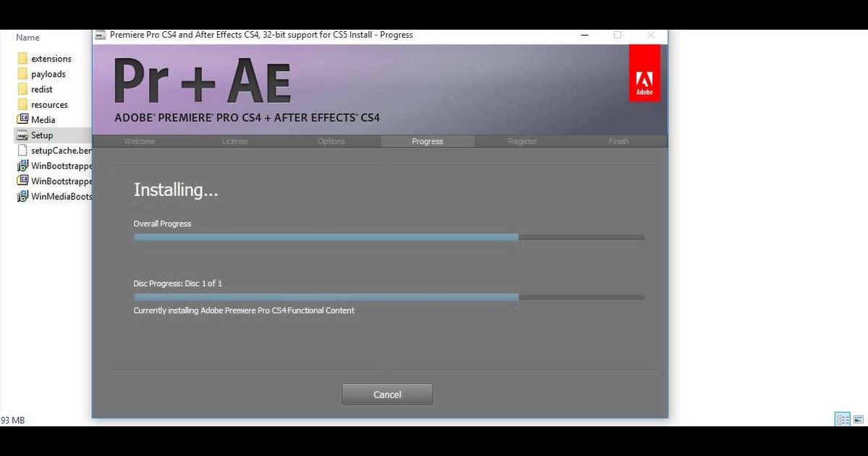The width and height of the screenshot is (868, 456).
Task: Select the WinMediaBoots file name
Action: click(61, 196)
